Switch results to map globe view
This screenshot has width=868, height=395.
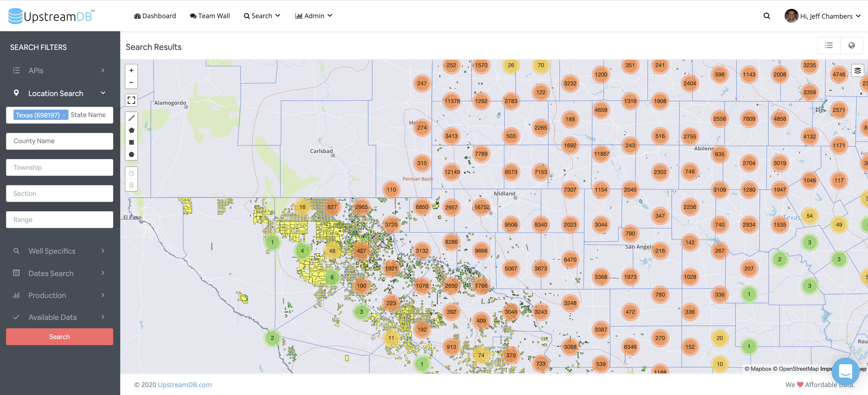click(852, 45)
